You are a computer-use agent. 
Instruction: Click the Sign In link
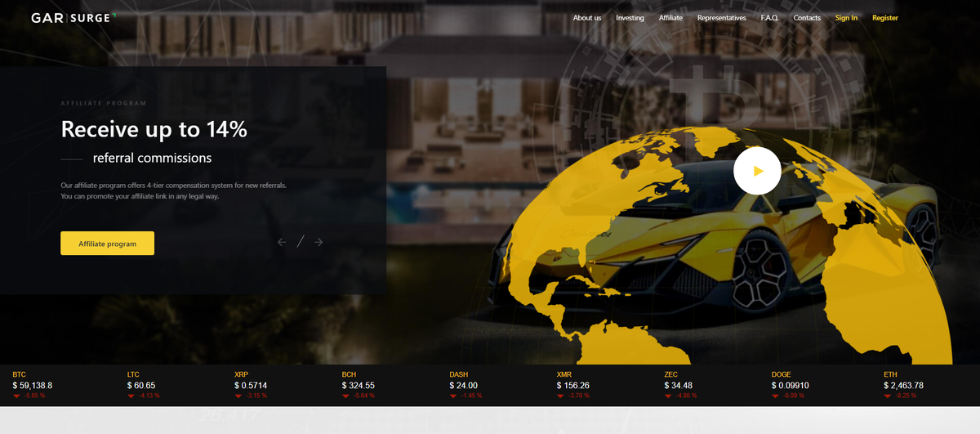click(x=846, y=18)
